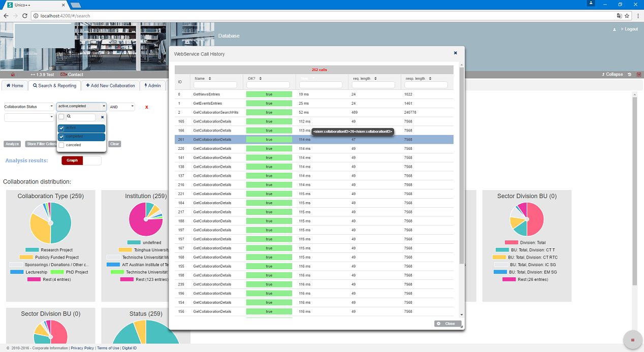The image size is (644, 352).
Task: Close the status multiselect dropdown panel
Action: coord(102,117)
